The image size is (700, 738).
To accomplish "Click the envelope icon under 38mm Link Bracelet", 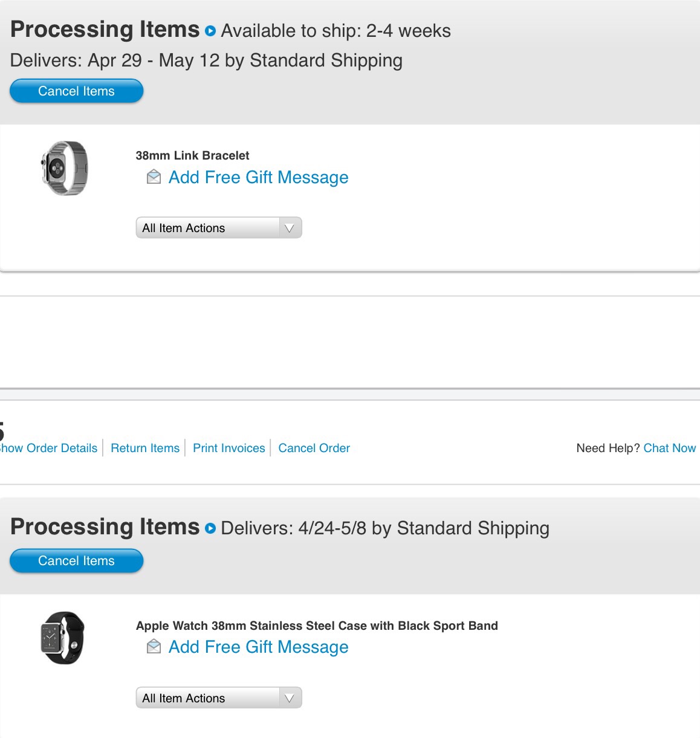I will click(154, 177).
